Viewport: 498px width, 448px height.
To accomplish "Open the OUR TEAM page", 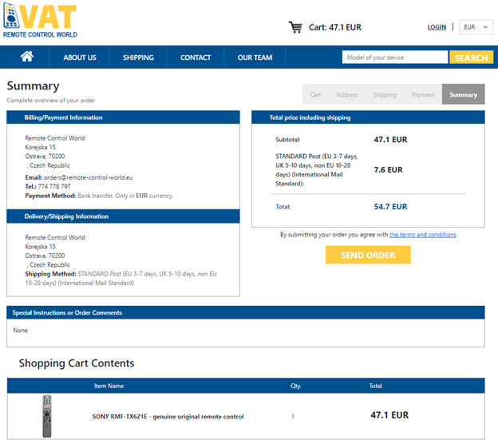I will coord(255,57).
